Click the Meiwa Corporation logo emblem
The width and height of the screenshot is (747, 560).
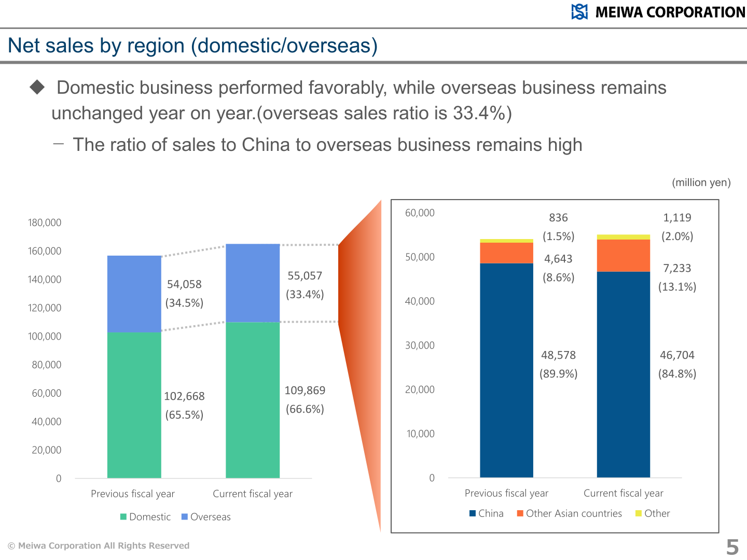[x=579, y=11]
